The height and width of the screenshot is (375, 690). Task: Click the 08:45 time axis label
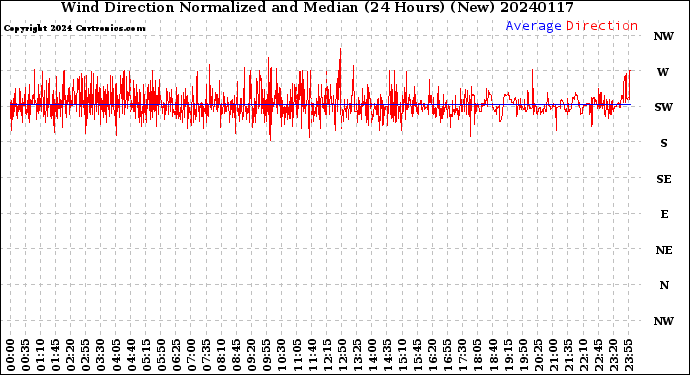[x=237, y=355]
